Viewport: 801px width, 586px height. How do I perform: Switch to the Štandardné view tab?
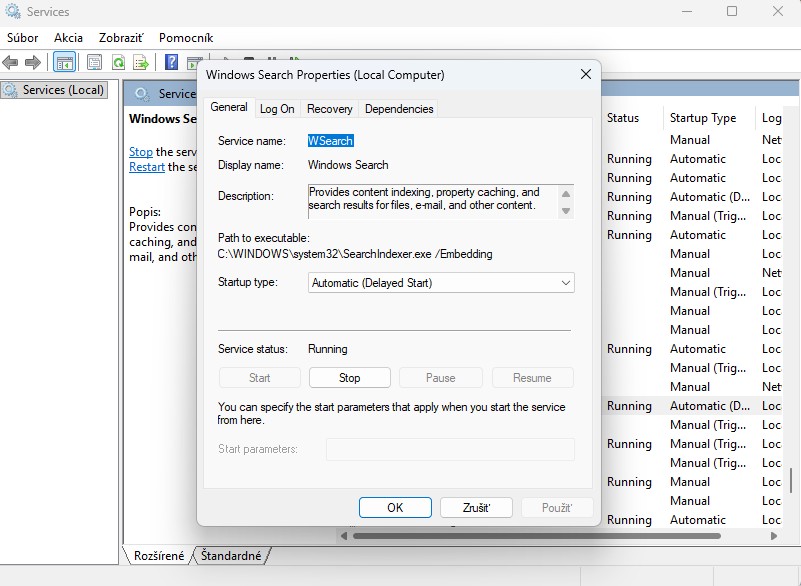click(231, 555)
